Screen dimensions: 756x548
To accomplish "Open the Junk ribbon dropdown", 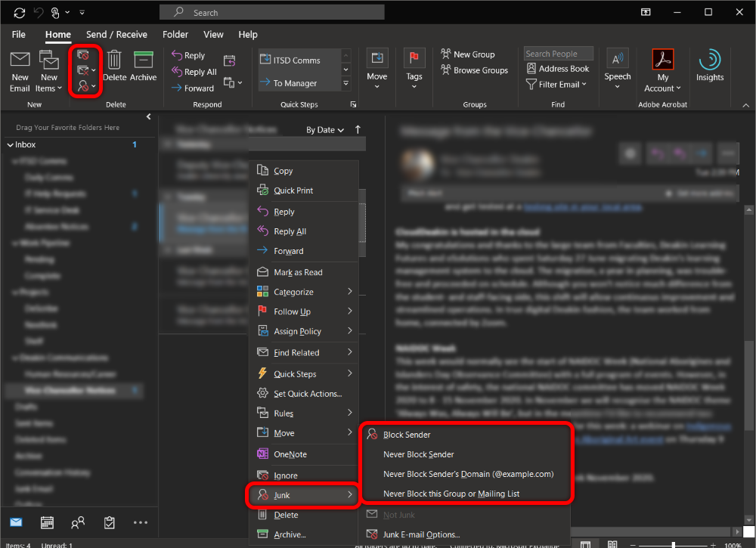I will pyautogui.click(x=87, y=87).
